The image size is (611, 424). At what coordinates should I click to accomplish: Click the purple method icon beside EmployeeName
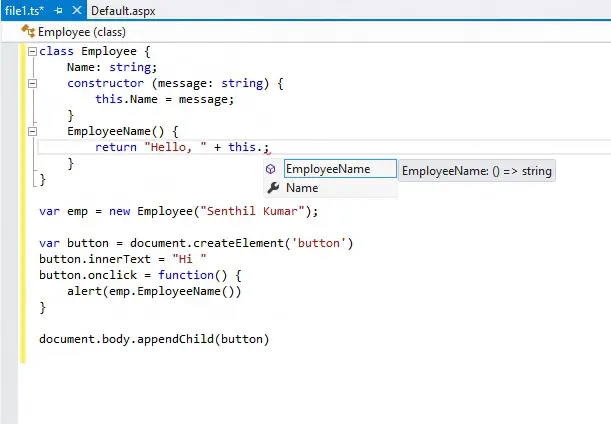pos(271,170)
